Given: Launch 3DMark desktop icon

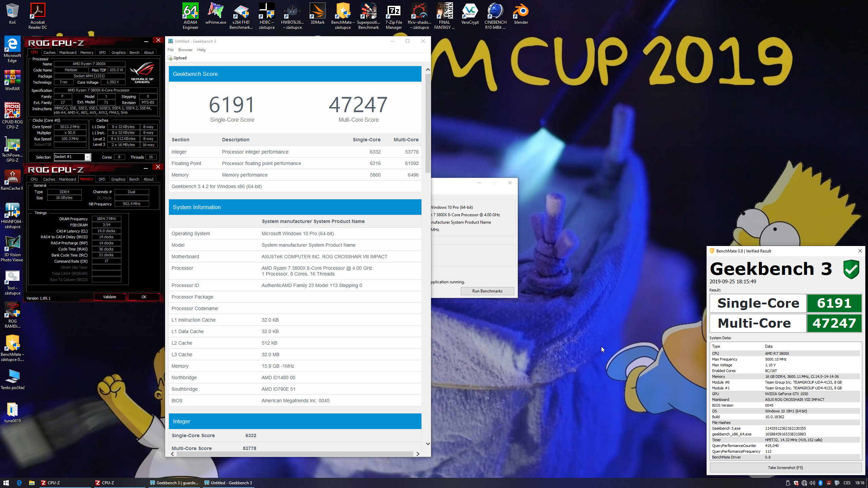Looking at the screenshot, I should (317, 14).
